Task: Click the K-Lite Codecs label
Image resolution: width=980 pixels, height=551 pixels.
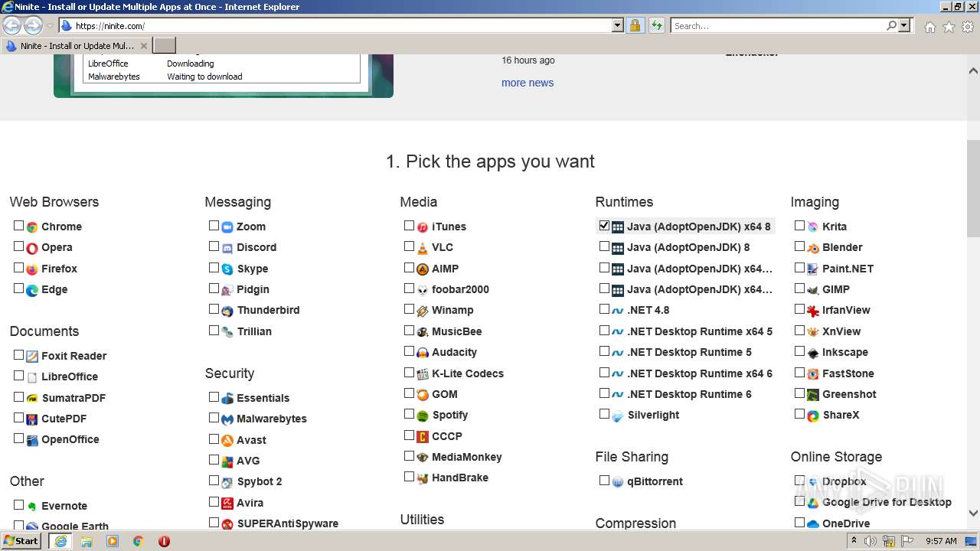Action: pos(468,374)
